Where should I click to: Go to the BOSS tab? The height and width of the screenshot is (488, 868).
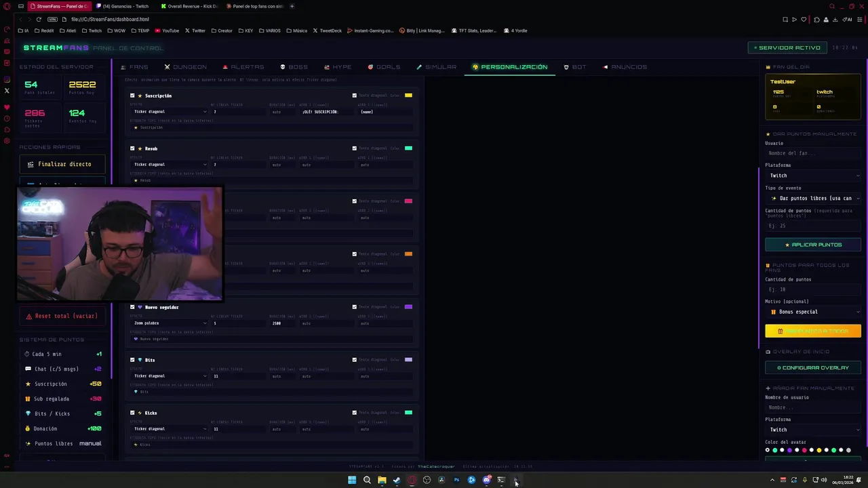[x=294, y=67]
